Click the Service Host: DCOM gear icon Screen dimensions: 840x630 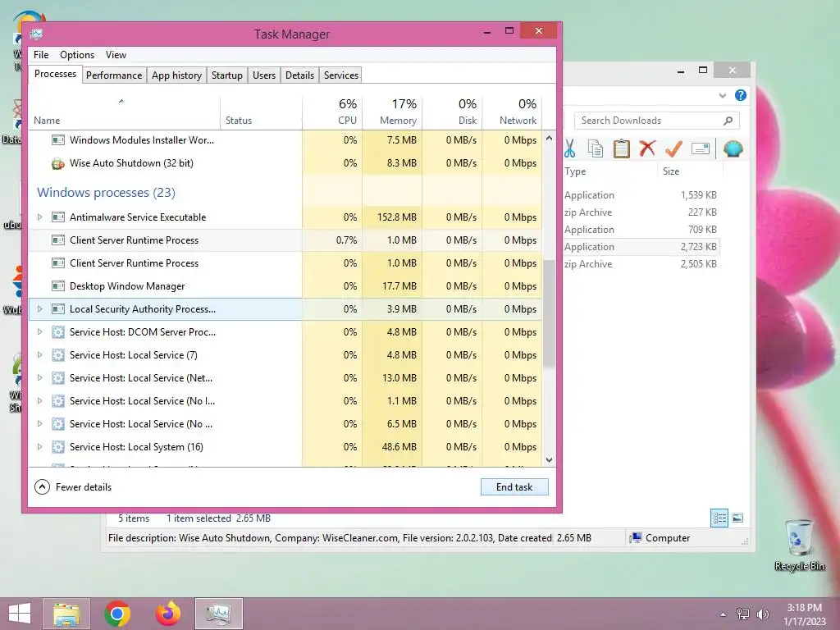tap(58, 332)
